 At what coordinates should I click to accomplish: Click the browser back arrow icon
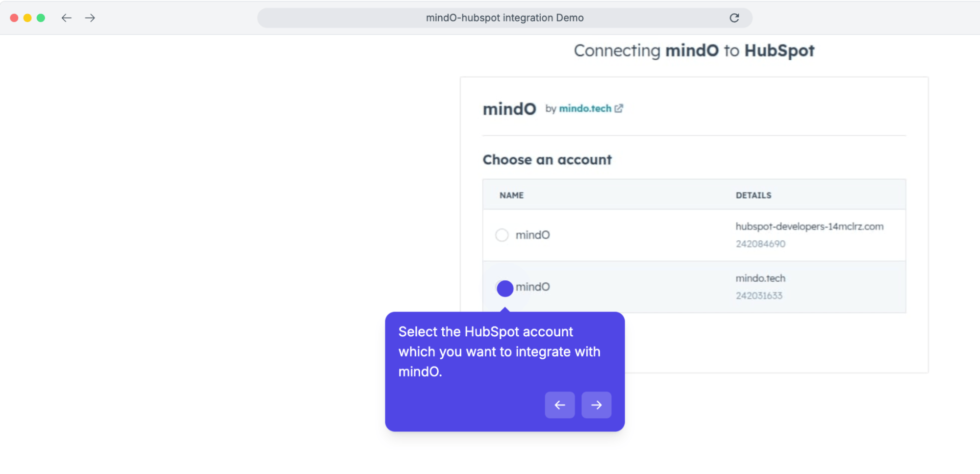pyautogui.click(x=67, y=18)
